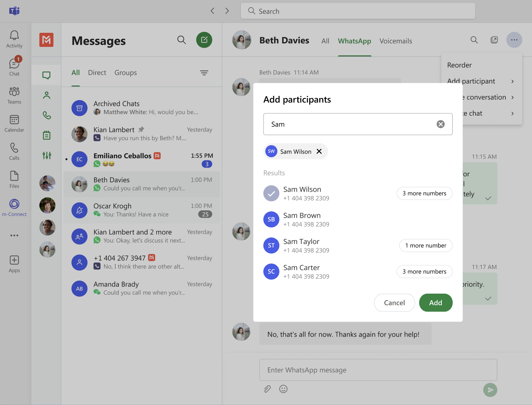Screen dimensions: 532x405
Task: Open the Calendar icon in sidebar
Action: (x=14, y=123)
